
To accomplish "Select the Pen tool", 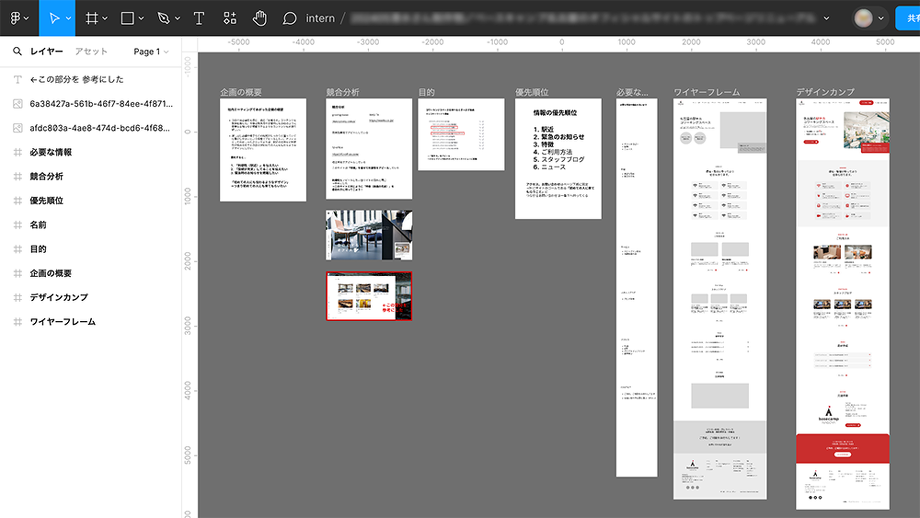I will [x=162, y=18].
